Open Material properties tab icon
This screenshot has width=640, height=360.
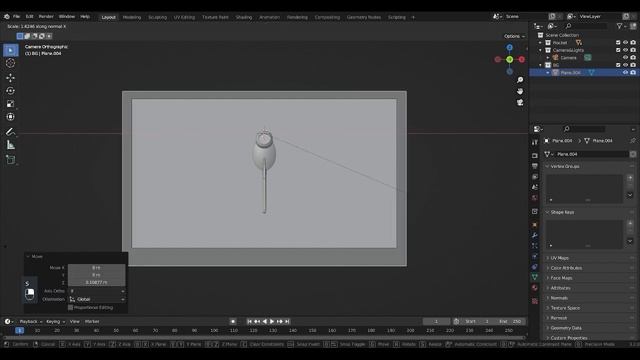click(535, 288)
